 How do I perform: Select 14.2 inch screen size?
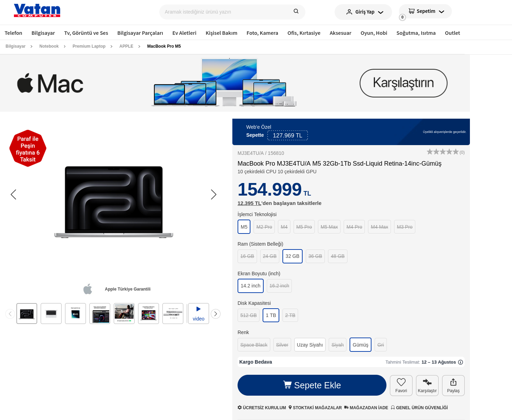pos(250,286)
